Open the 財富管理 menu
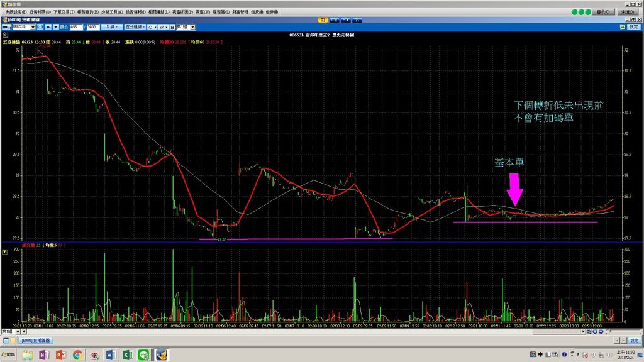This screenshot has width=644, height=362. pyautogui.click(x=240, y=12)
